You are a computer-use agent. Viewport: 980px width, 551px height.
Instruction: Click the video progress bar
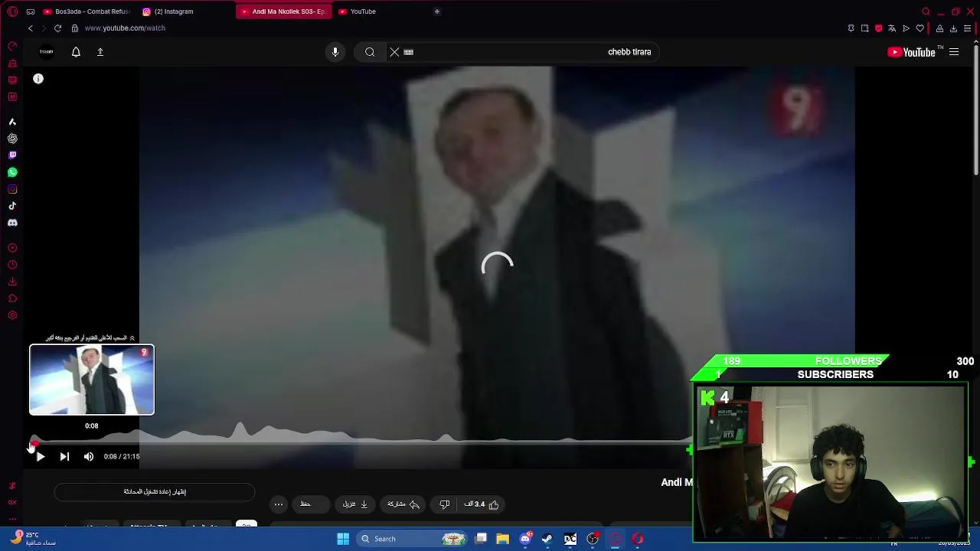pos(362,442)
